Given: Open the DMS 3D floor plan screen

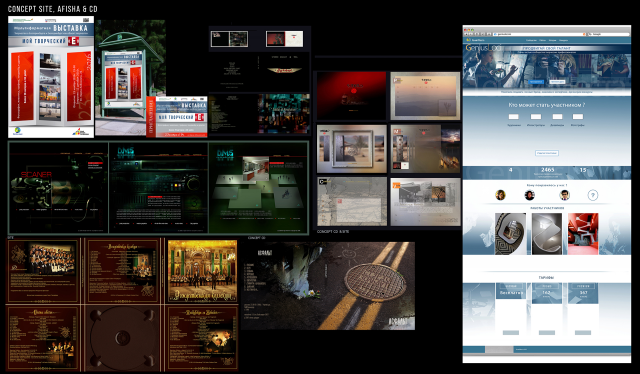Looking at the screenshot, I should click(258, 188).
